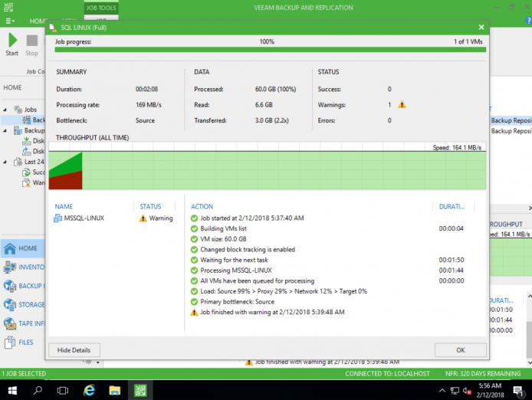Click the Stop job square icon

[x=32, y=41]
